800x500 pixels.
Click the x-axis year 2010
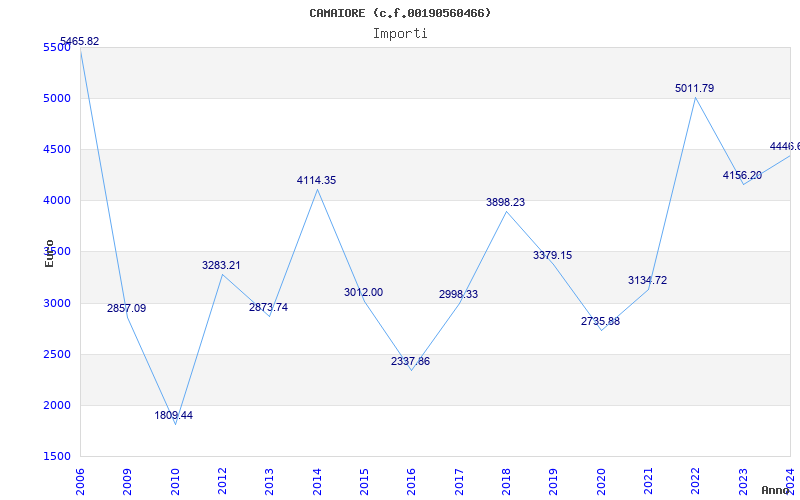click(x=175, y=482)
